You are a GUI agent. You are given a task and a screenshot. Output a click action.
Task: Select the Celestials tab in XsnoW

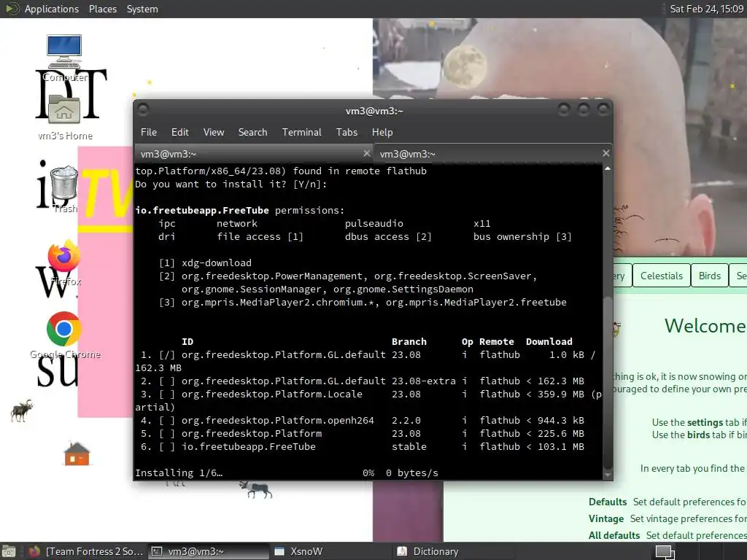click(661, 276)
